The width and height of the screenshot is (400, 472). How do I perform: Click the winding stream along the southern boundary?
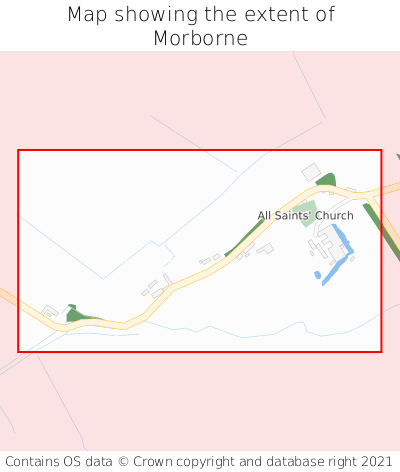click(x=253, y=330)
